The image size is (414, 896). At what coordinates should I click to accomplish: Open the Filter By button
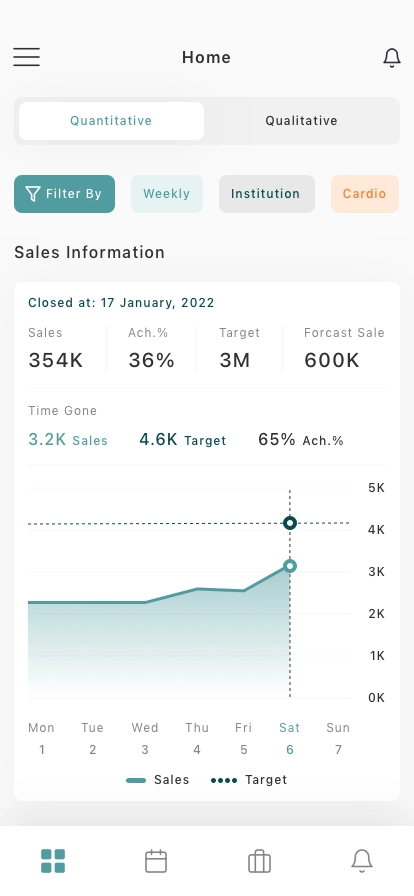pos(65,194)
